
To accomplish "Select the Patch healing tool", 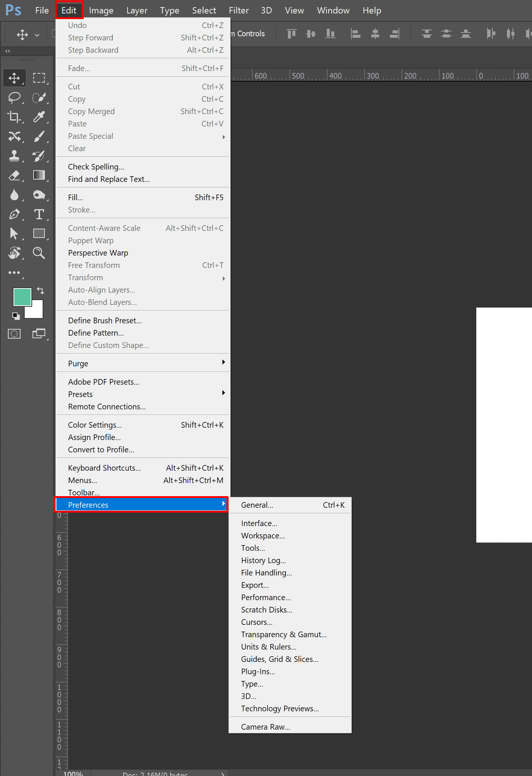I will 14,137.
